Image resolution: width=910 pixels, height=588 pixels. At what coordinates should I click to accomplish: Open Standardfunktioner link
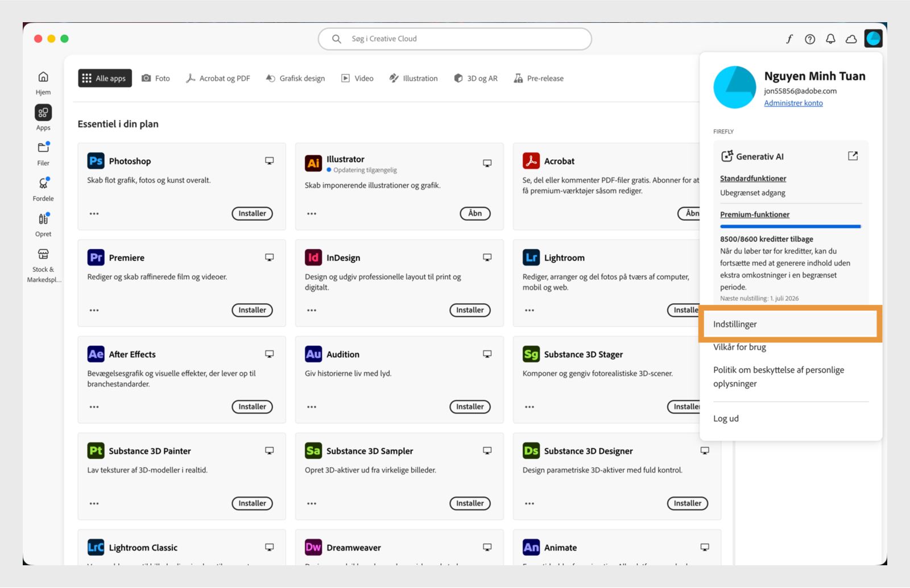pyautogui.click(x=753, y=179)
